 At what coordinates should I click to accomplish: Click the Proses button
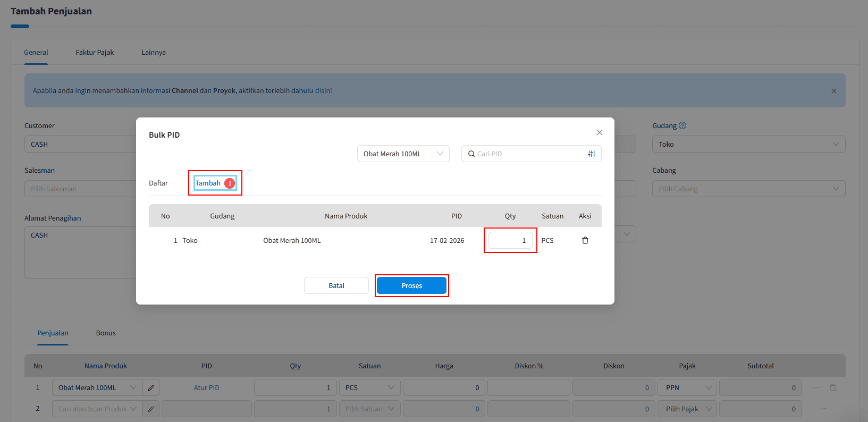411,285
